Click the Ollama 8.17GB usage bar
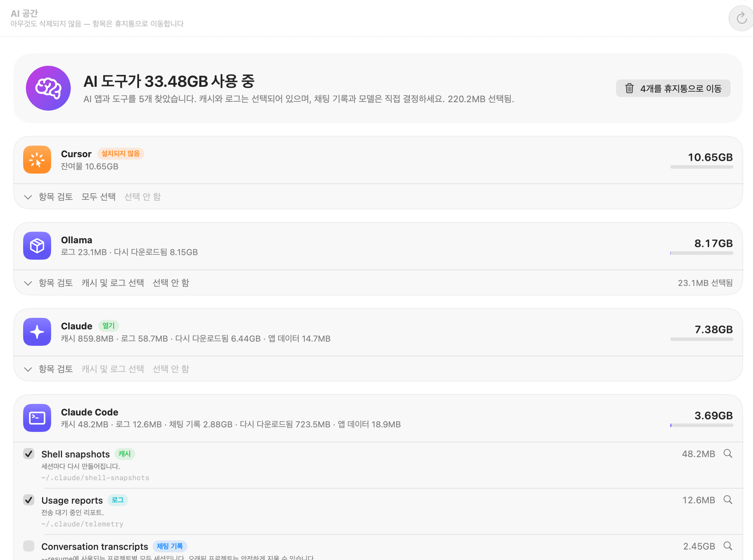Screen dimensions: 753x560 click(702, 253)
